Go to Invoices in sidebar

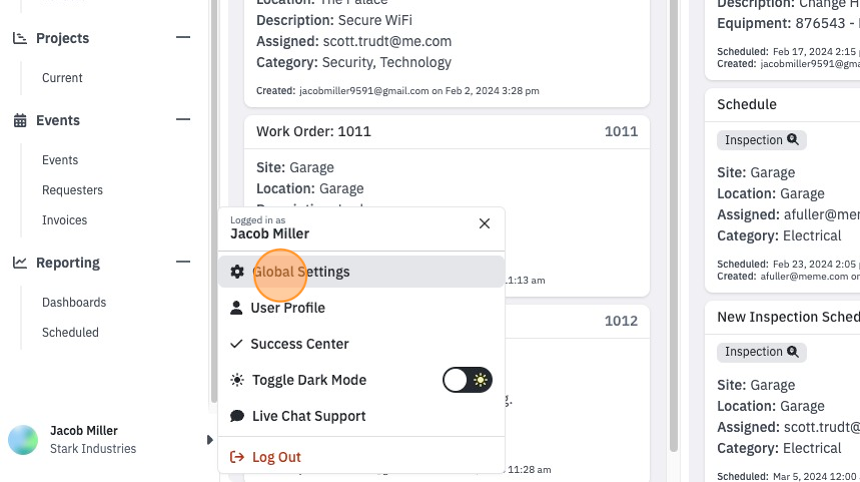point(65,220)
